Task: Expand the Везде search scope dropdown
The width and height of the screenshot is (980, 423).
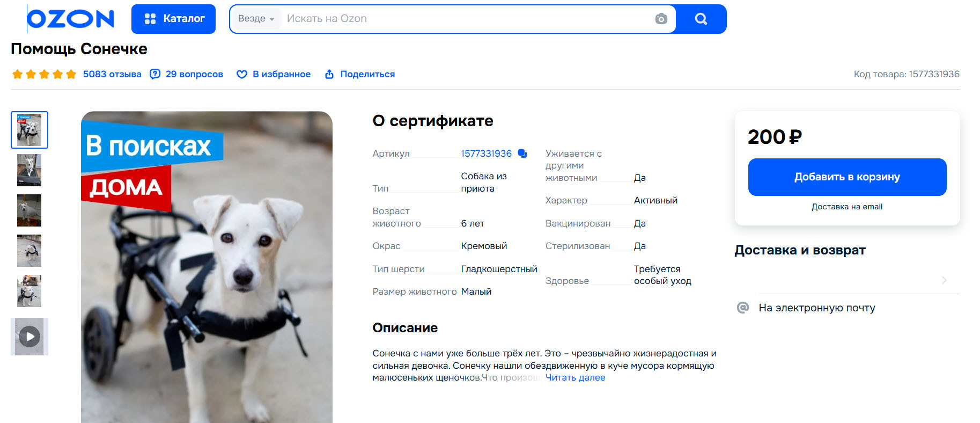Action: coord(256,19)
